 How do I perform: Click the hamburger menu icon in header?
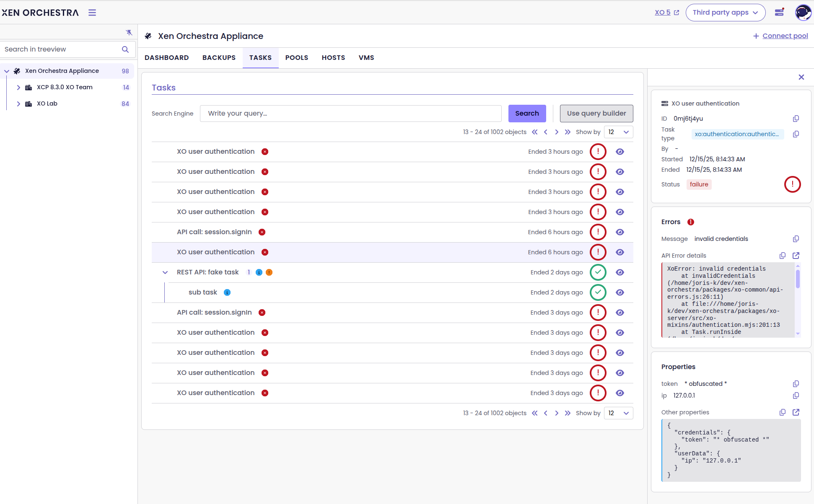[x=92, y=13]
